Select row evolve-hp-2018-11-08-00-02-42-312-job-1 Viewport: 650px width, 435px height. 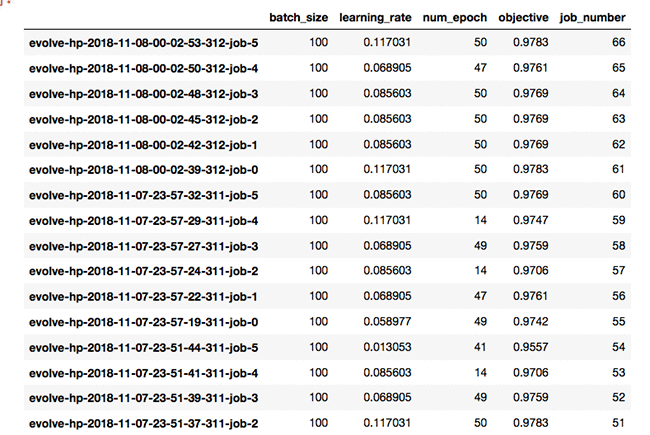[x=327, y=144]
